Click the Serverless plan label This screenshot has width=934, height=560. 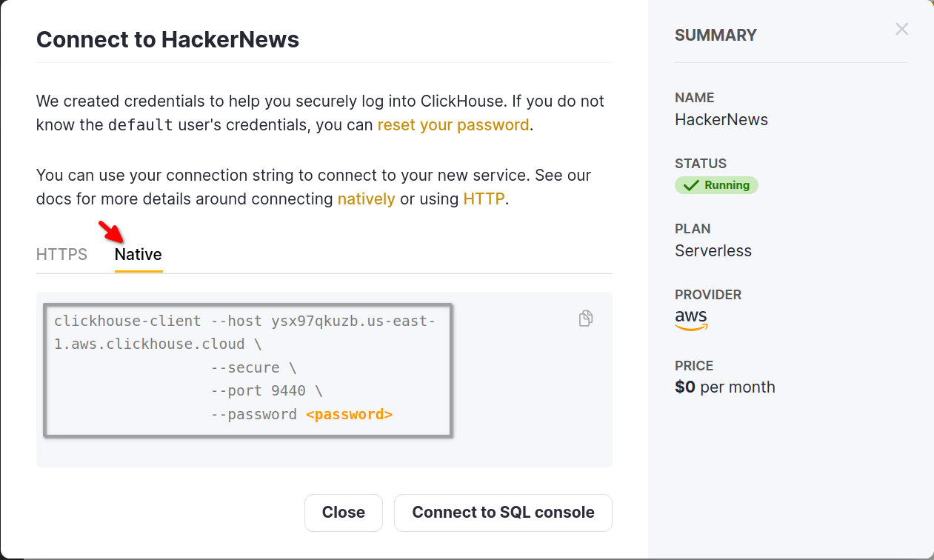click(x=713, y=250)
